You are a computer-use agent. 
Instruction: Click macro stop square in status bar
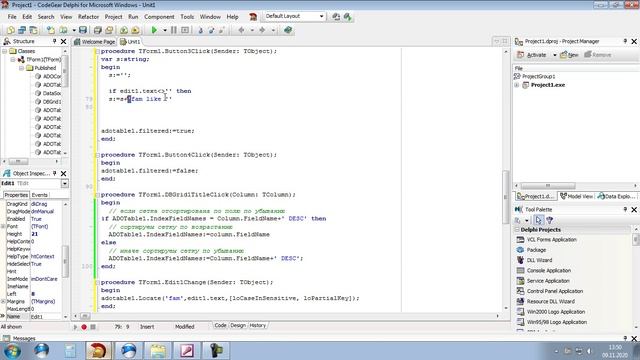coord(93,327)
